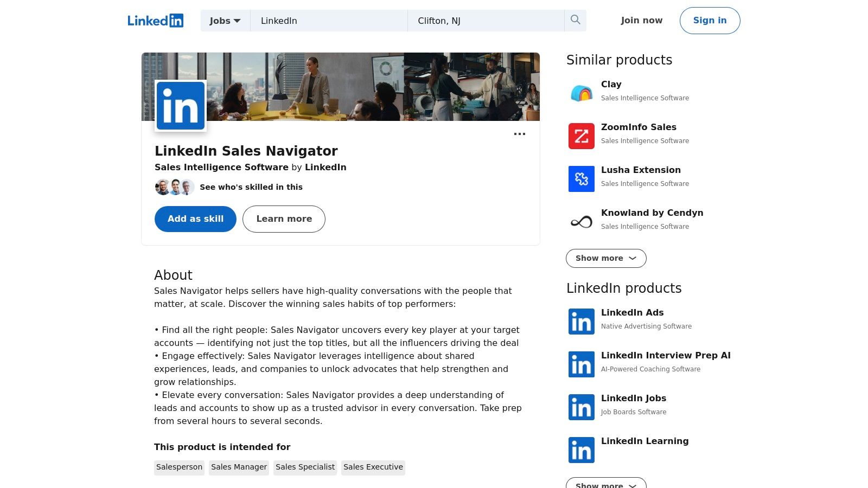
Task: Click the LinkedIn logo in the navbar
Action: click(x=156, y=20)
